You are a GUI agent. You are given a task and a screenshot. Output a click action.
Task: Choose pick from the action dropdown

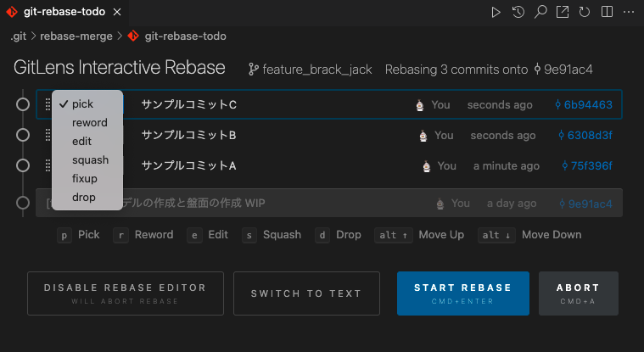click(87, 104)
